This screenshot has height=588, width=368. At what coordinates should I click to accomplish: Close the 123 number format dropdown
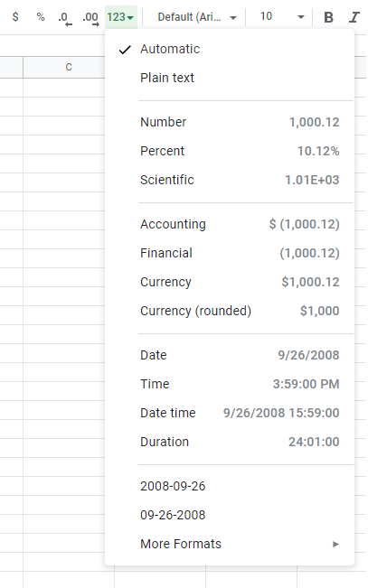(x=121, y=17)
